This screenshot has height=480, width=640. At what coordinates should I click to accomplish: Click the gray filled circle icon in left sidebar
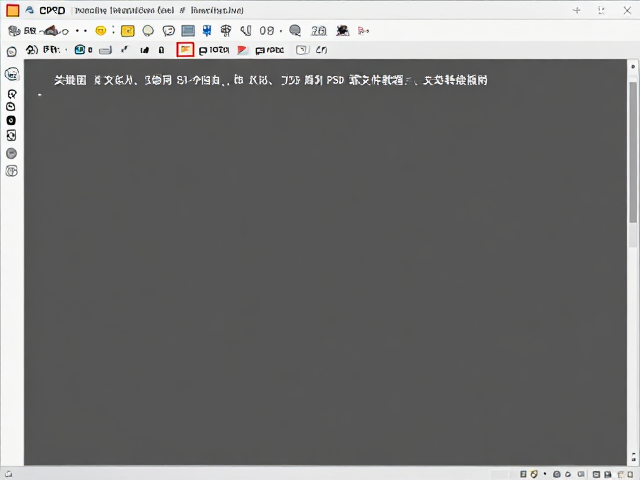pos(11,153)
